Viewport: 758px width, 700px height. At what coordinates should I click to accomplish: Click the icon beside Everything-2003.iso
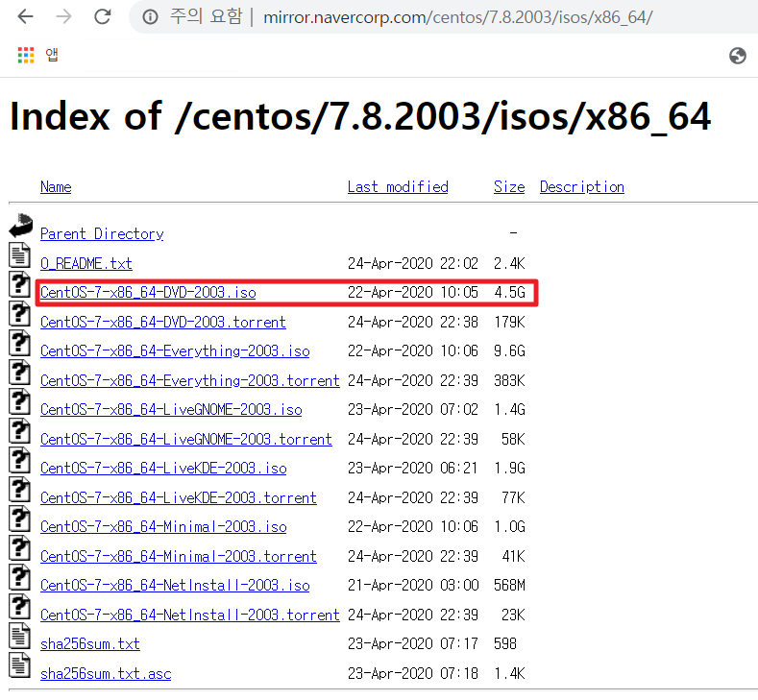20,343
